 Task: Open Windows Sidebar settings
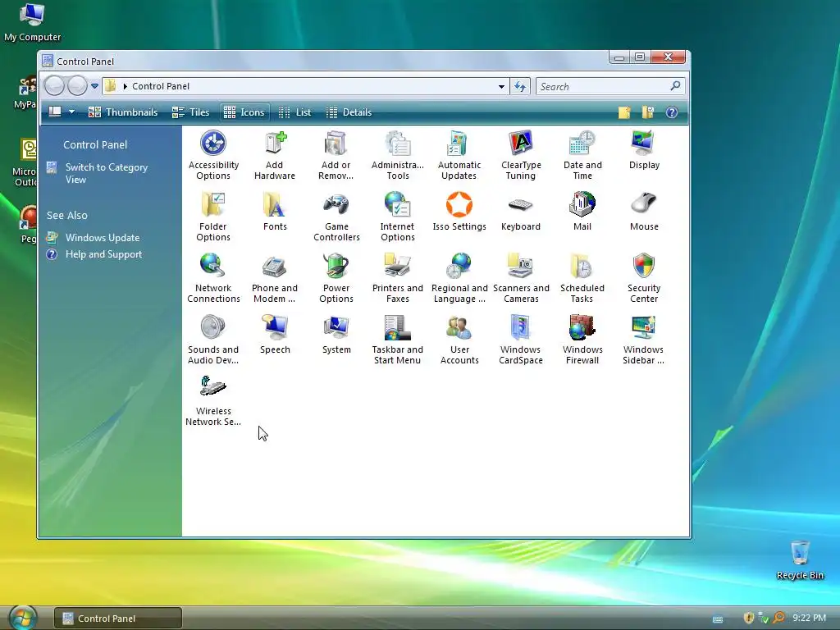pyautogui.click(x=644, y=340)
